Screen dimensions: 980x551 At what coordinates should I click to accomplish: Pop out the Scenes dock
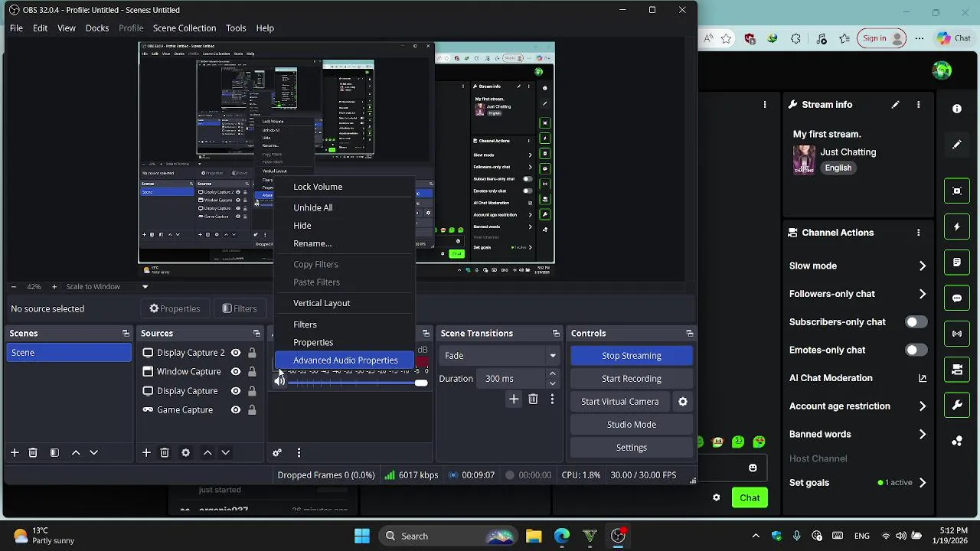point(126,333)
